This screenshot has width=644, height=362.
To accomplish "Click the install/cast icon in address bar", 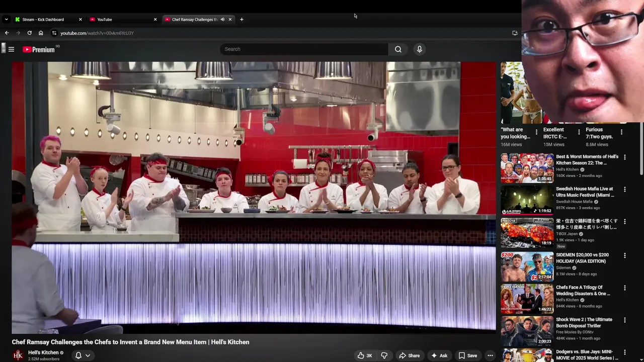I will (x=515, y=33).
